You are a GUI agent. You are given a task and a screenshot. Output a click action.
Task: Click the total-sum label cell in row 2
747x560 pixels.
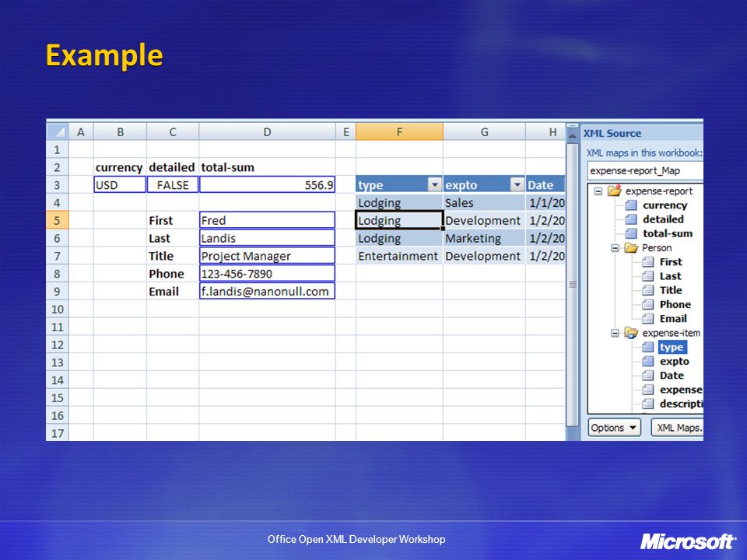267,167
